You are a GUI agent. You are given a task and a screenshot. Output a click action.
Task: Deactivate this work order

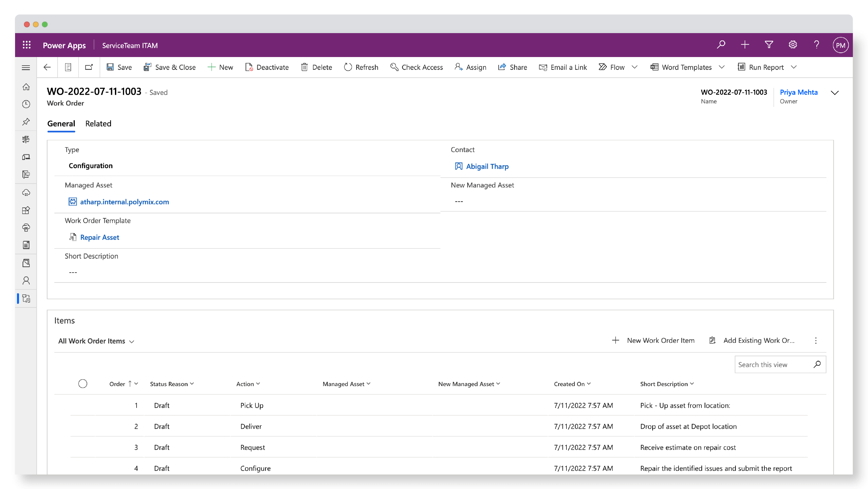pyautogui.click(x=267, y=67)
